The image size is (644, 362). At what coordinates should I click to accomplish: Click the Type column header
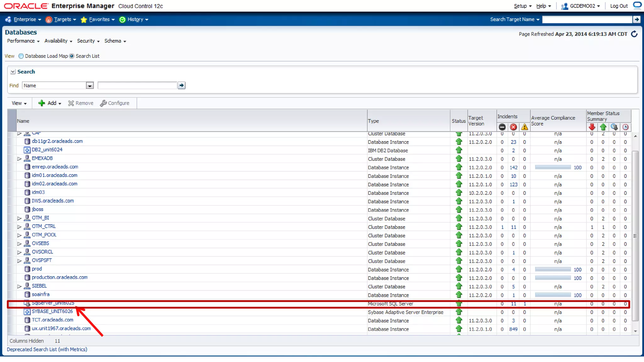pyautogui.click(x=408, y=121)
